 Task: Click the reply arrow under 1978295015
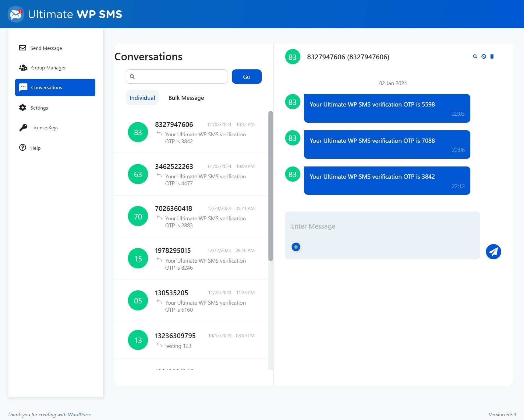pos(159,260)
